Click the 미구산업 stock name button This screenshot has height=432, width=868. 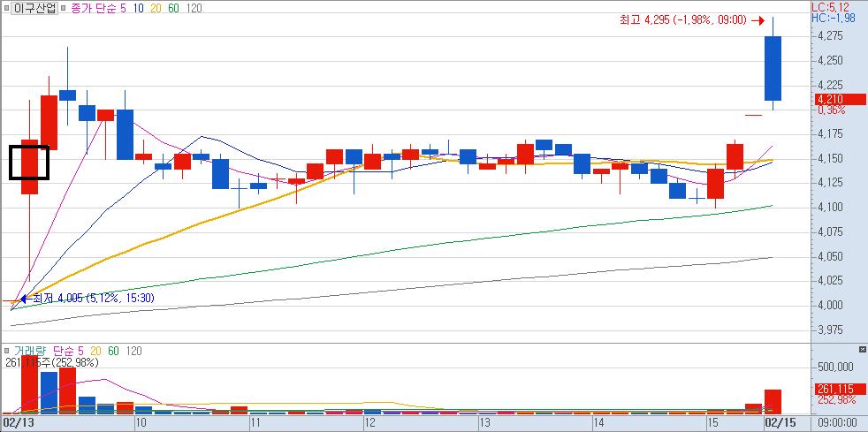[x=34, y=8]
